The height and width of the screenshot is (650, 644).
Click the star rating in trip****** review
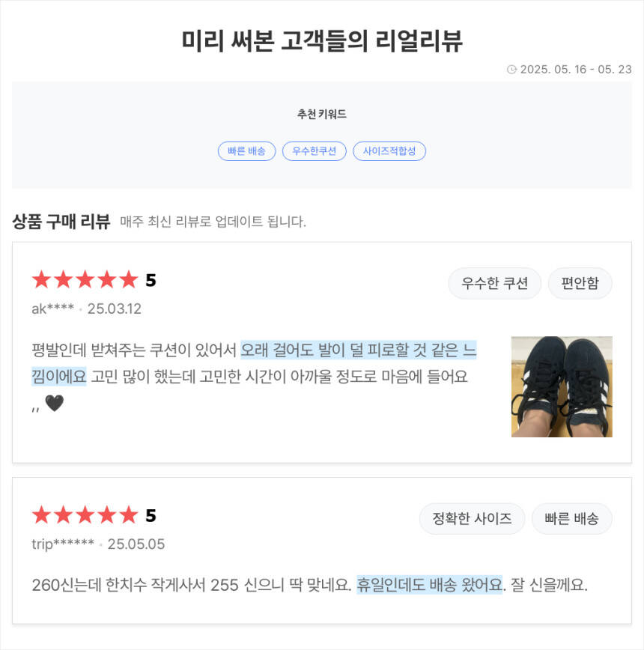(85, 515)
